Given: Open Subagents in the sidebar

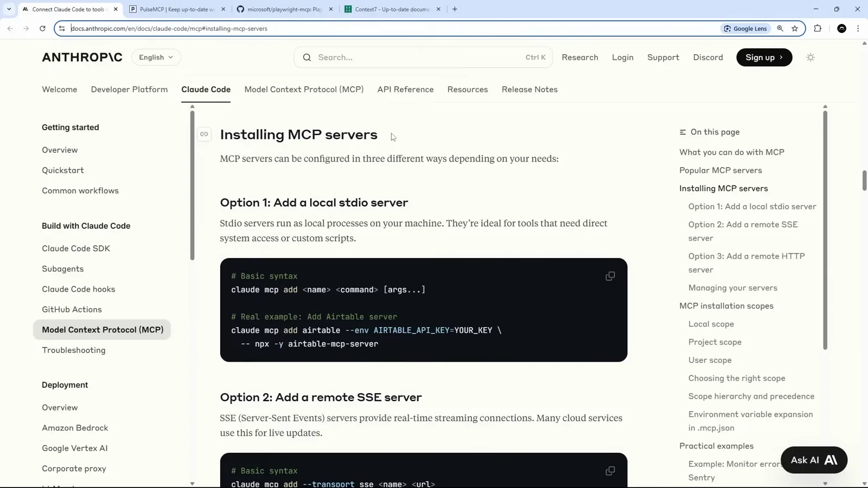Looking at the screenshot, I should click(63, 269).
